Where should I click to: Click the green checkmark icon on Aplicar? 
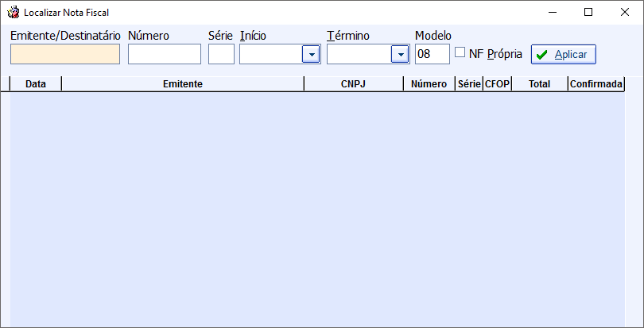(542, 55)
